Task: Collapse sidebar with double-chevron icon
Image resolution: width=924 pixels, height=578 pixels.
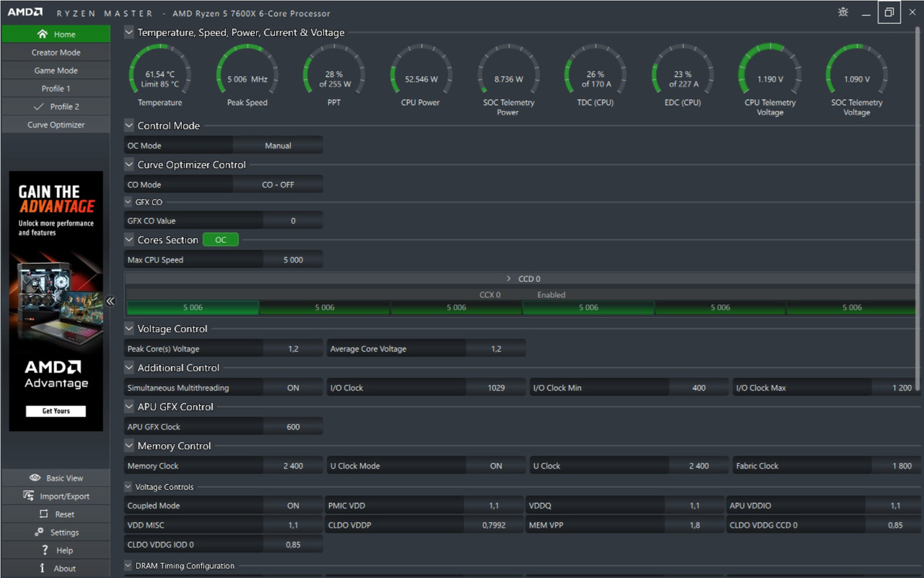Action: tap(110, 301)
